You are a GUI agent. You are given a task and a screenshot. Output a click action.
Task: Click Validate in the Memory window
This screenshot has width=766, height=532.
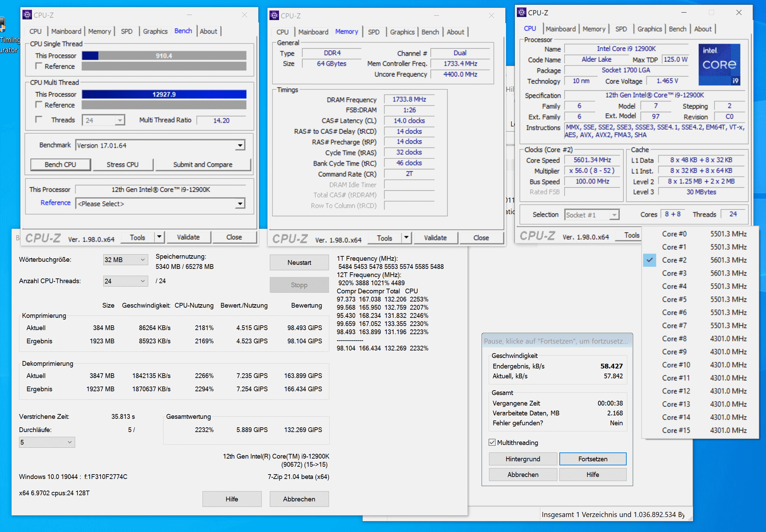[x=435, y=238]
